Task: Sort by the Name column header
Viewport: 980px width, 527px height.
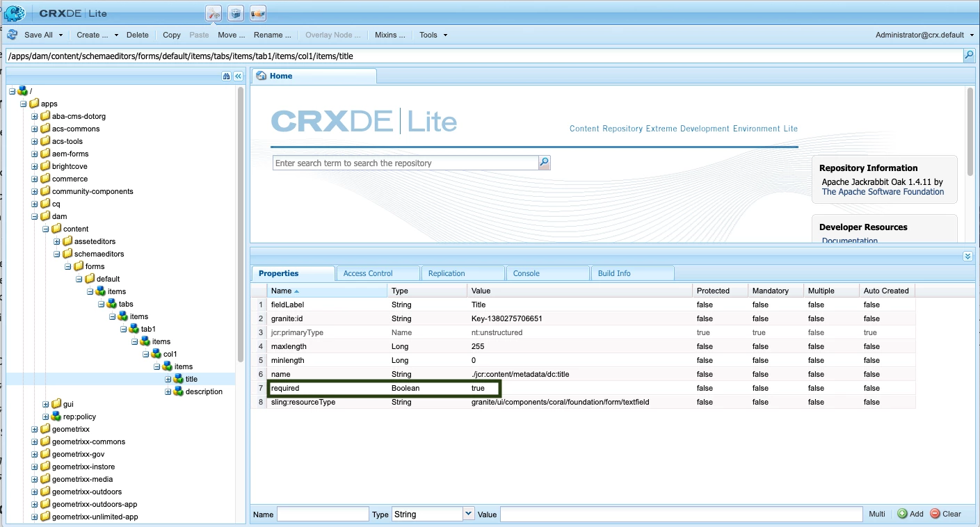Action: (327, 291)
